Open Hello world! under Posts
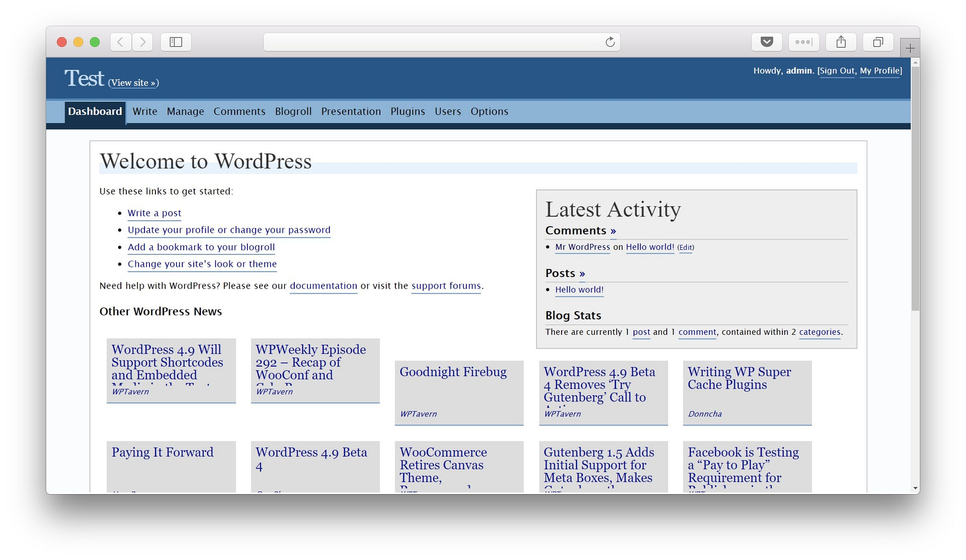The image size is (966, 560). pyautogui.click(x=580, y=290)
